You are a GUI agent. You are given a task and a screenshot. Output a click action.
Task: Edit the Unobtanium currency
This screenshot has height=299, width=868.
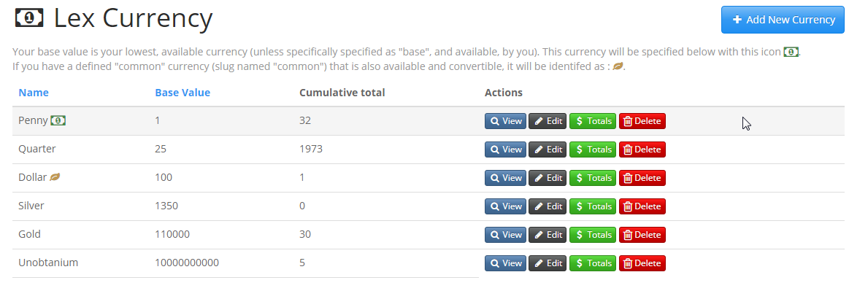(x=548, y=263)
